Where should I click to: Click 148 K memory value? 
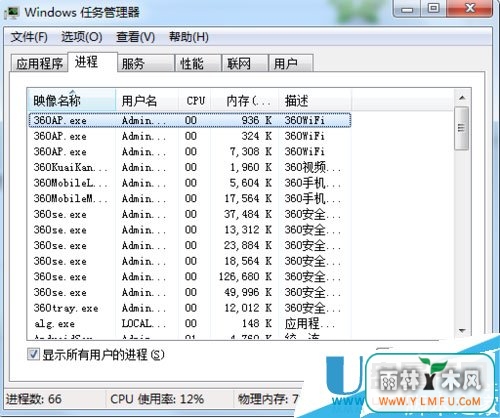coord(257,324)
